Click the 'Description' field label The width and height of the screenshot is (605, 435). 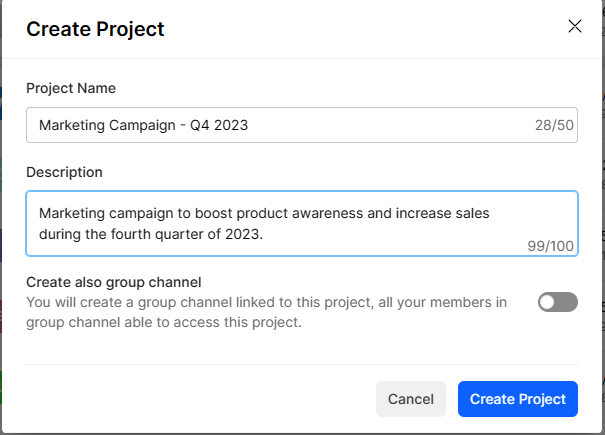coord(64,172)
